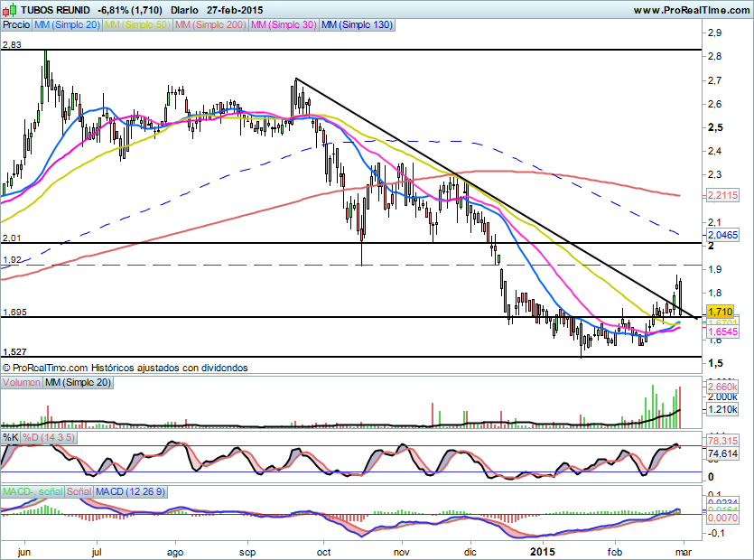754x560 pixels.
Task: Click the 2,5 price axis label
Action: (715, 127)
